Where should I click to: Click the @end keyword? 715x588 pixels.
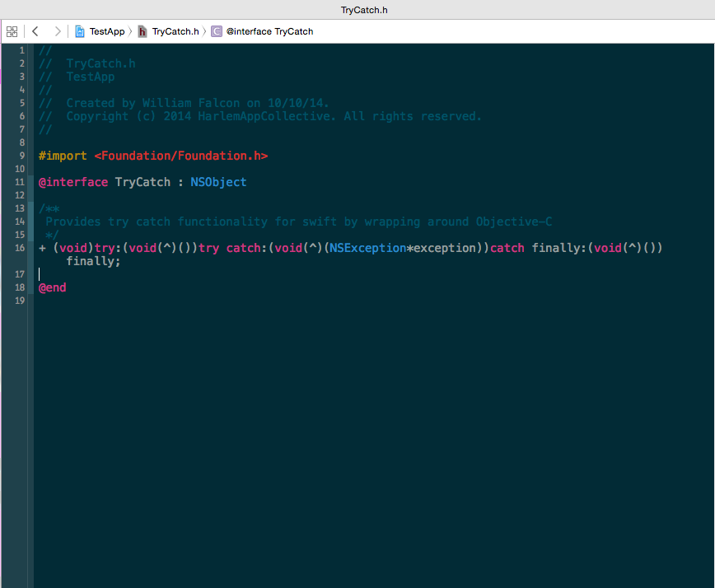click(x=53, y=287)
